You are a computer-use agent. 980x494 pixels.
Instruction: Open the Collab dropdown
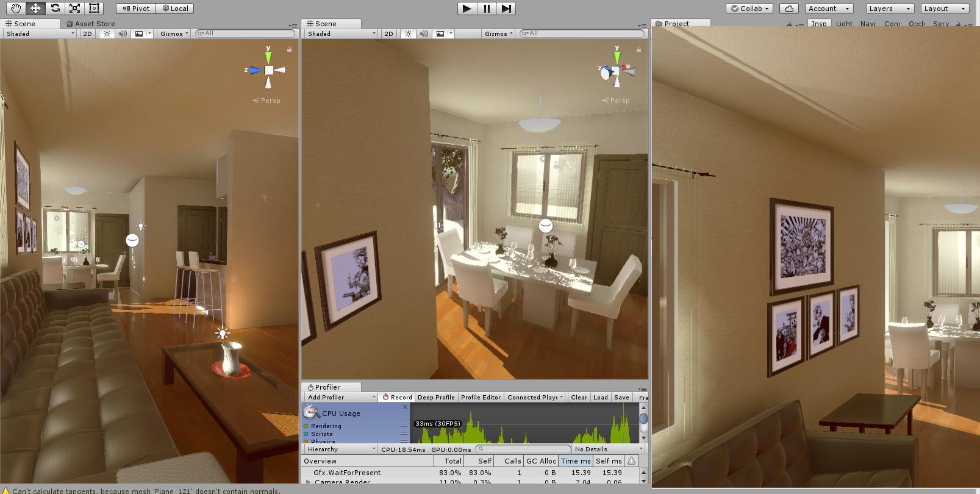point(750,9)
